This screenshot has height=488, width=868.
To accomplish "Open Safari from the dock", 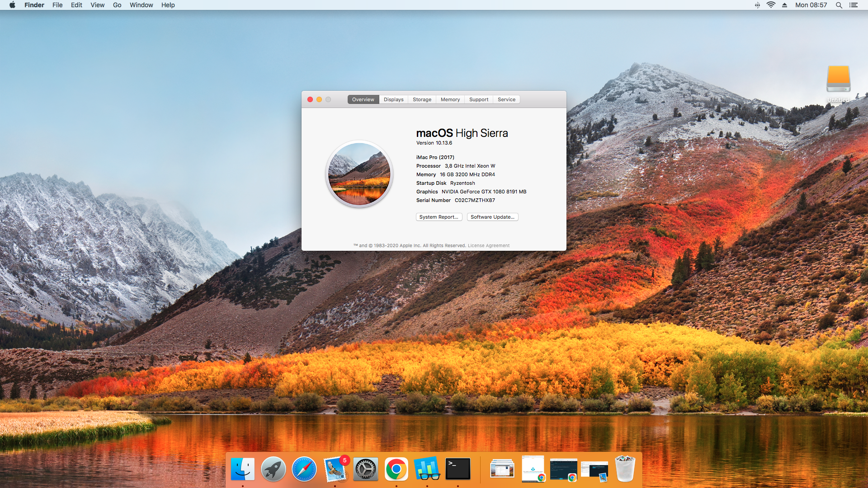I will point(304,469).
